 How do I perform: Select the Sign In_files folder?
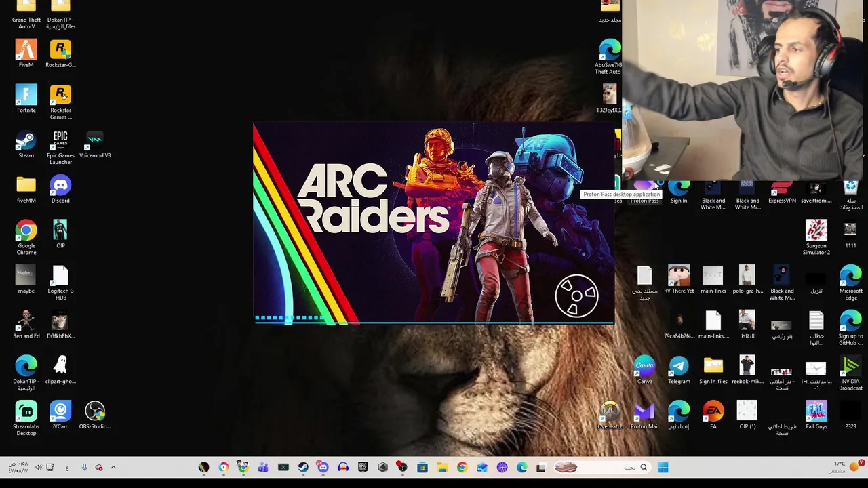coord(713,370)
